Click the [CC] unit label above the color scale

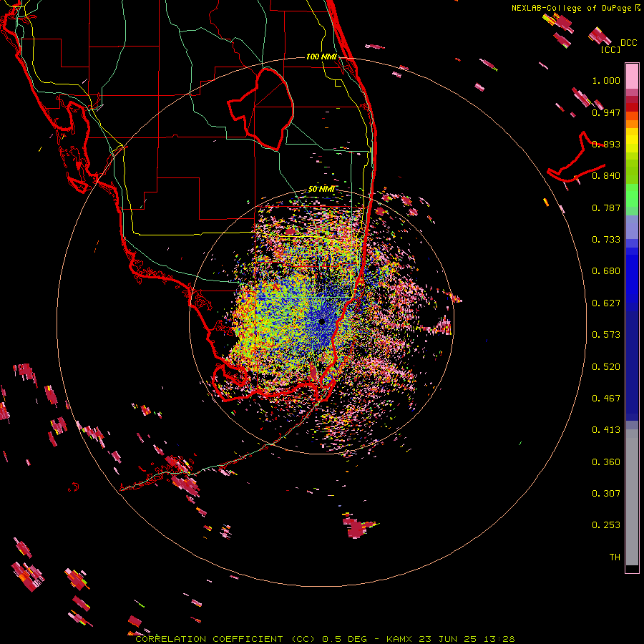(x=610, y=49)
